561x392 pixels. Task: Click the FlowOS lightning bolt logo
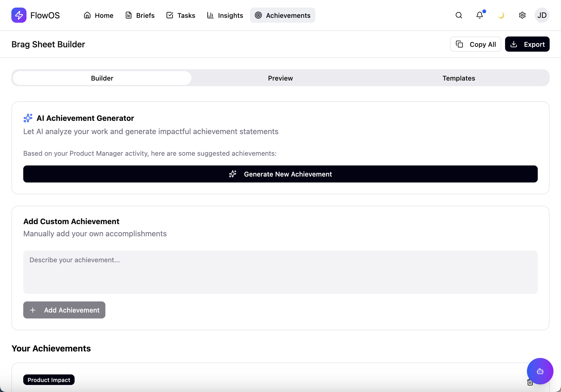19,15
